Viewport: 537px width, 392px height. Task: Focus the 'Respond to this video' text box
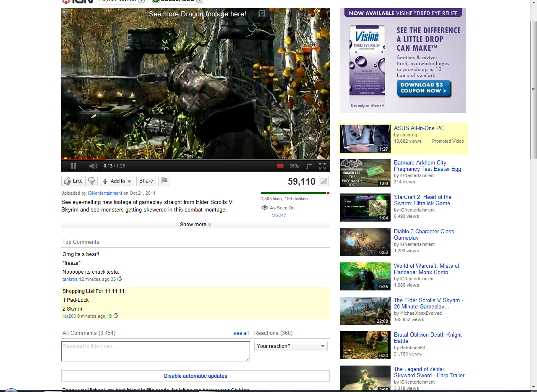(x=156, y=351)
